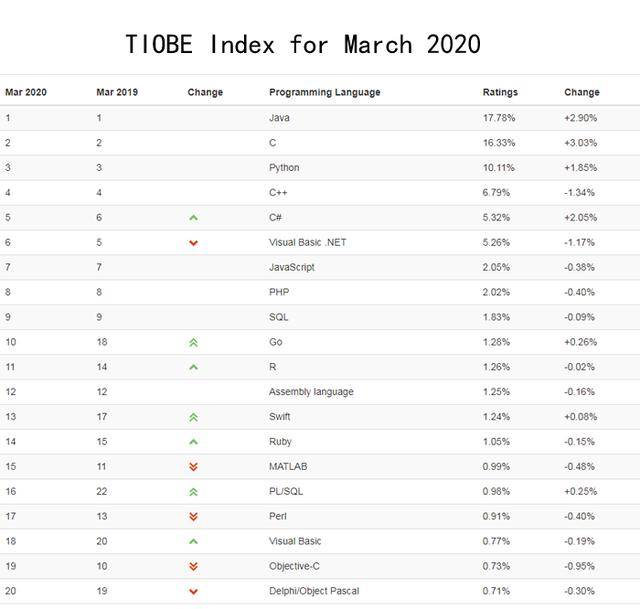
Task: Click the Java language name
Action: point(279,118)
